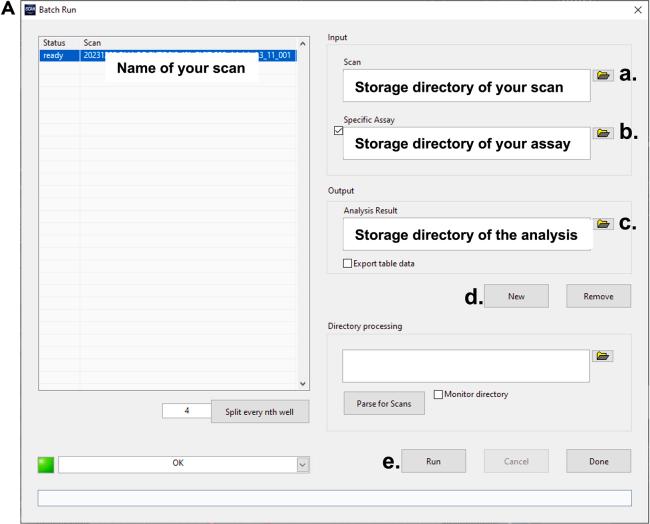Click the New button
This screenshot has width=650, height=524.
pos(516,295)
